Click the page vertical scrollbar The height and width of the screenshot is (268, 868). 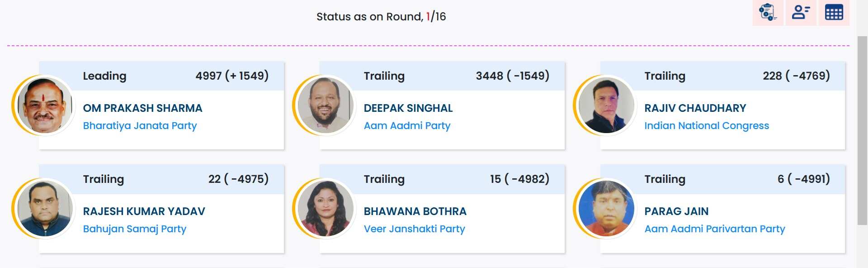(x=862, y=129)
